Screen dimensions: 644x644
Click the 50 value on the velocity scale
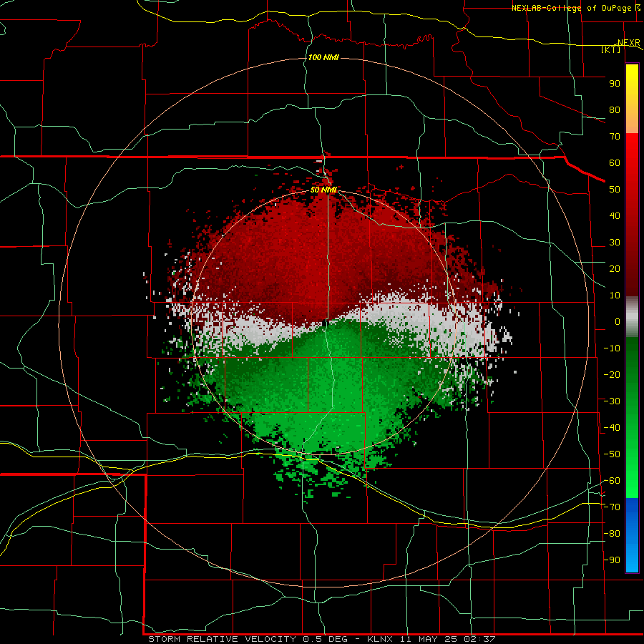(x=615, y=190)
